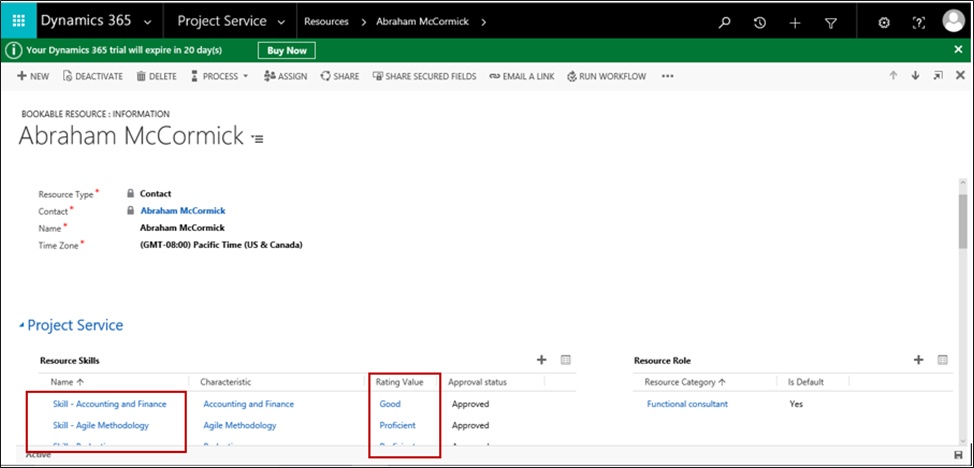Click NEW in the command bar
This screenshot has width=974, height=468.
pos(33,76)
